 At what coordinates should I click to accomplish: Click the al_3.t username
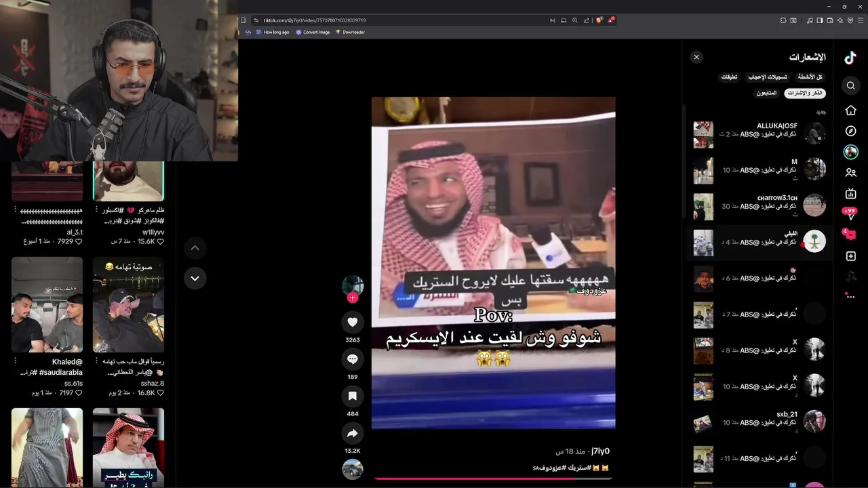click(x=75, y=232)
